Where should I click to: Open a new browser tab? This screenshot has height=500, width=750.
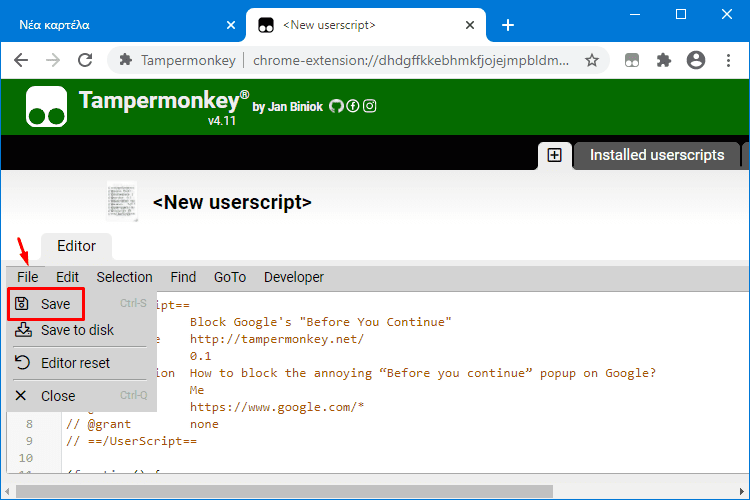(508, 25)
